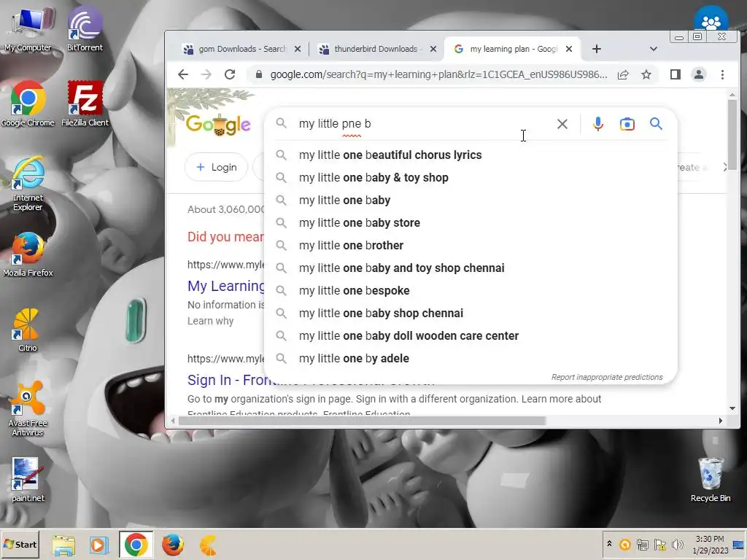Click the Google doodle logo
The height and width of the screenshot is (560, 747).
[x=217, y=125]
